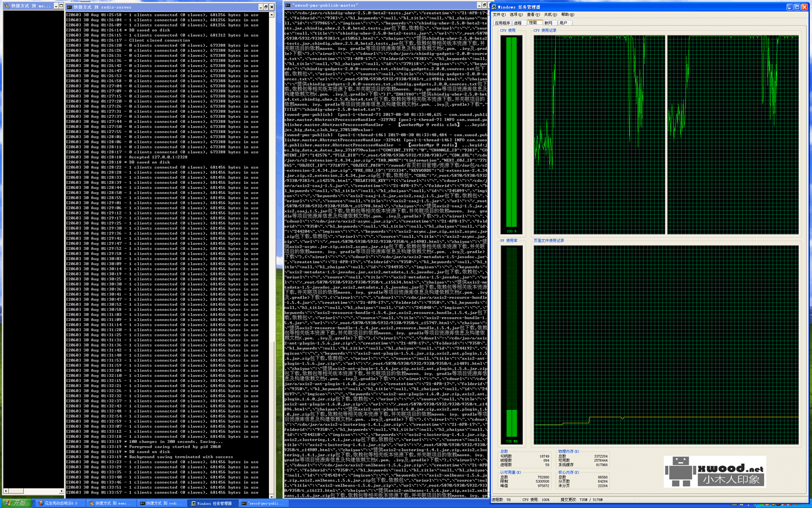
Task: Click 'Client closed connection' log line
Action: 128,40
